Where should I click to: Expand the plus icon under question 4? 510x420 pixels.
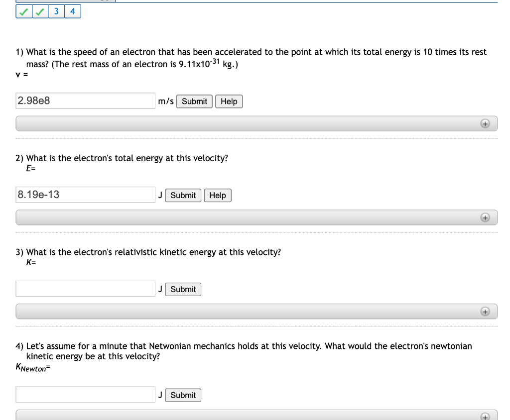485,417
